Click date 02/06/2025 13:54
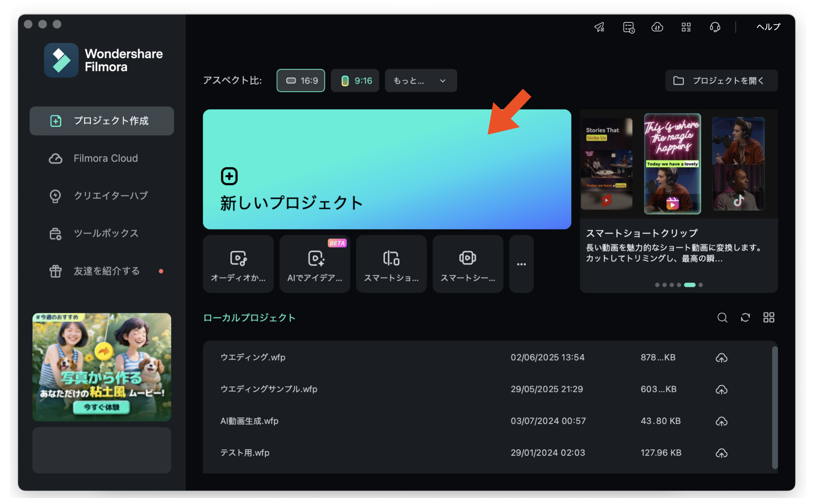 [x=547, y=357]
